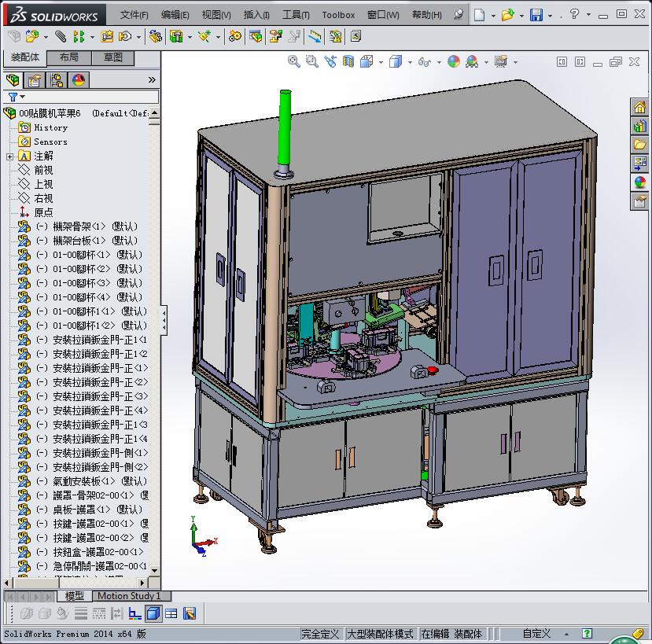This screenshot has height=644, width=652.
Task: Open the Edit Appearance color ball icon
Action: tap(454, 61)
